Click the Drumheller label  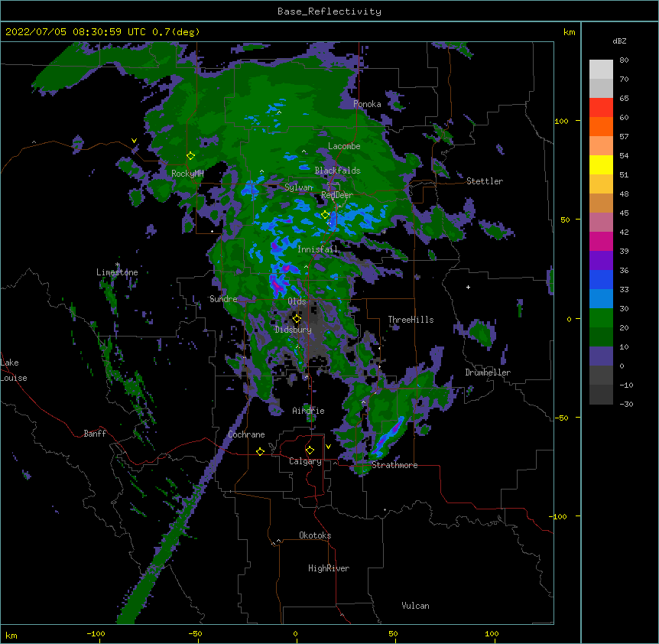tap(488, 372)
